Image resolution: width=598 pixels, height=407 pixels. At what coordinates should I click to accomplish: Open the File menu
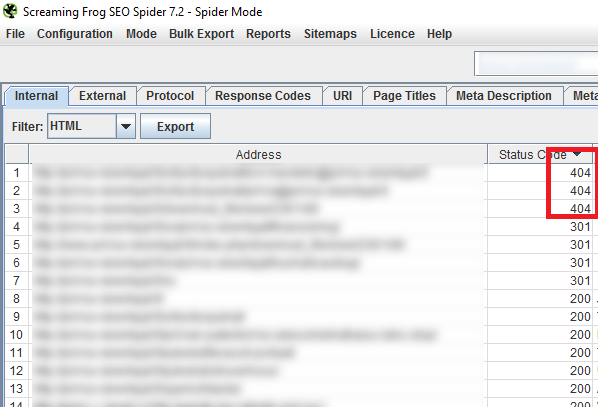(15, 34)
